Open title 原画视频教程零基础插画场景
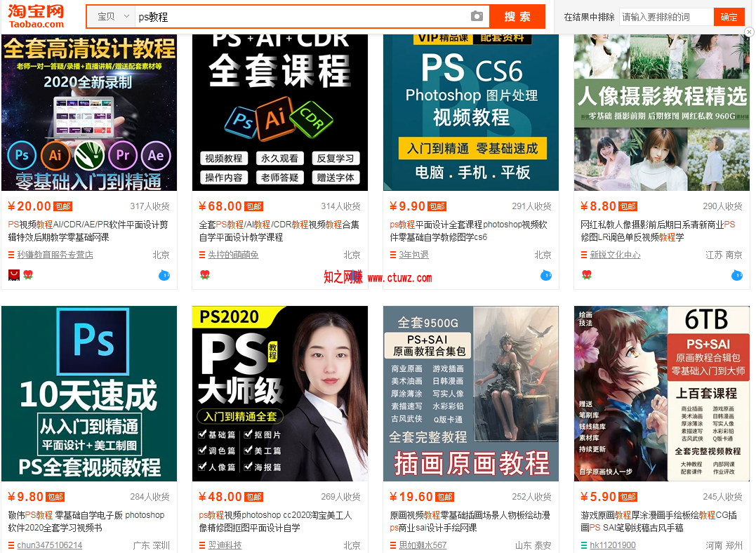 click(x=470, y=521)
